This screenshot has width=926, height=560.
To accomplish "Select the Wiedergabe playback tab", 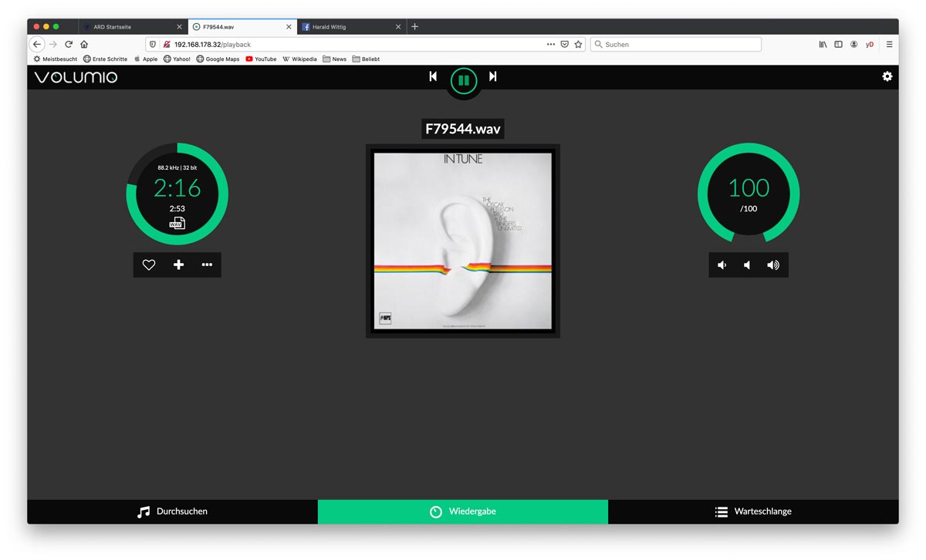I will click(x=463, y=511).
